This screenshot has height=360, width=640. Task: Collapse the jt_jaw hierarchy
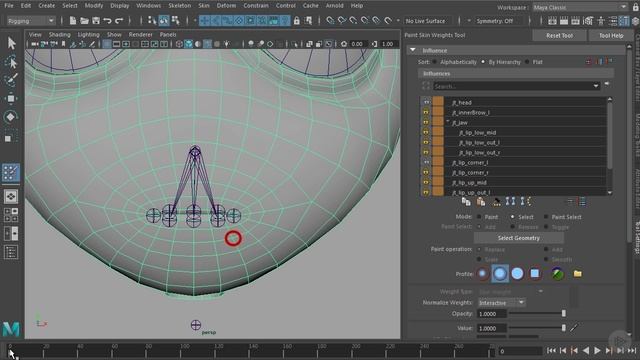click(448, 122)
